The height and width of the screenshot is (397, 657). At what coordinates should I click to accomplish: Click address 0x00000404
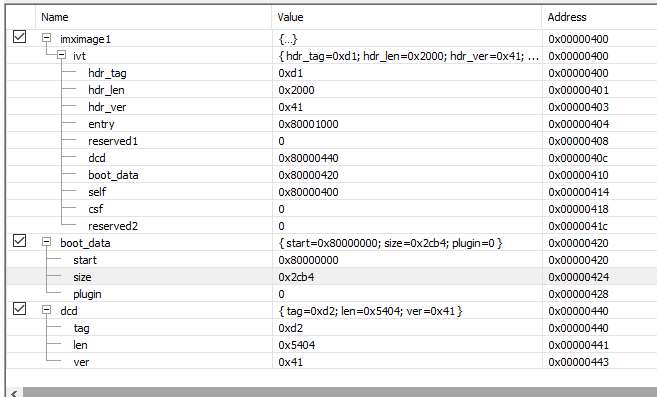pos(578,124)
